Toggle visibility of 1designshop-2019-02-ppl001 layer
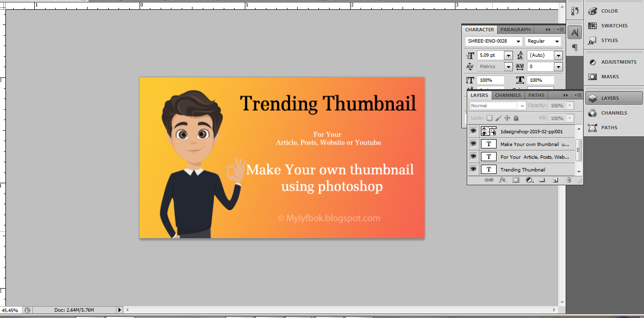The height and width of the screenshot is (318, 644). click(x=473, y=131)
